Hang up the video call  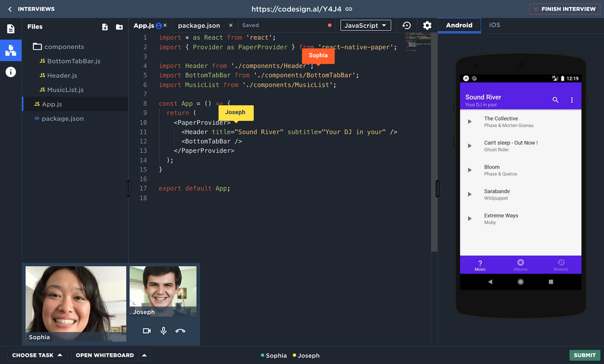(x=180, y=331)
